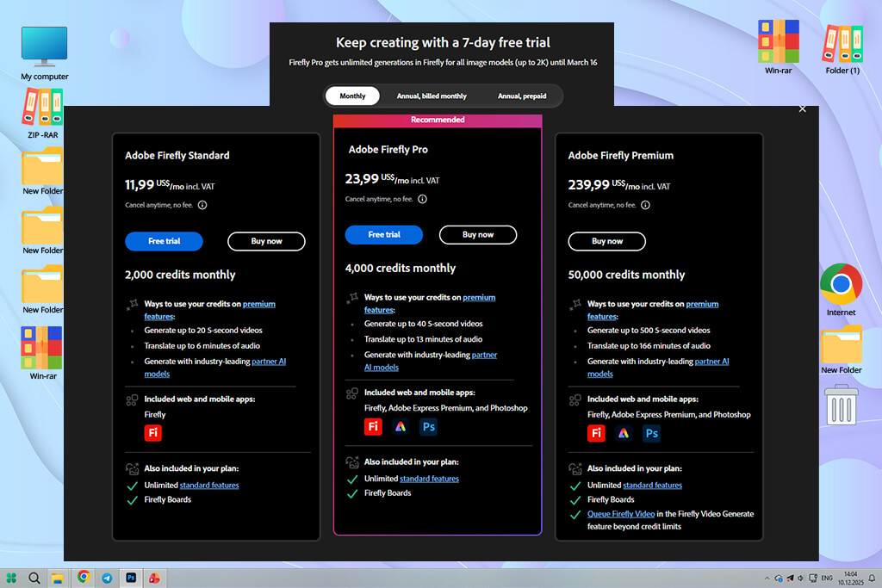This screenshot has width=882, height=588.
Task: Open partner AI models link in Standard plan
Action: 269,362
